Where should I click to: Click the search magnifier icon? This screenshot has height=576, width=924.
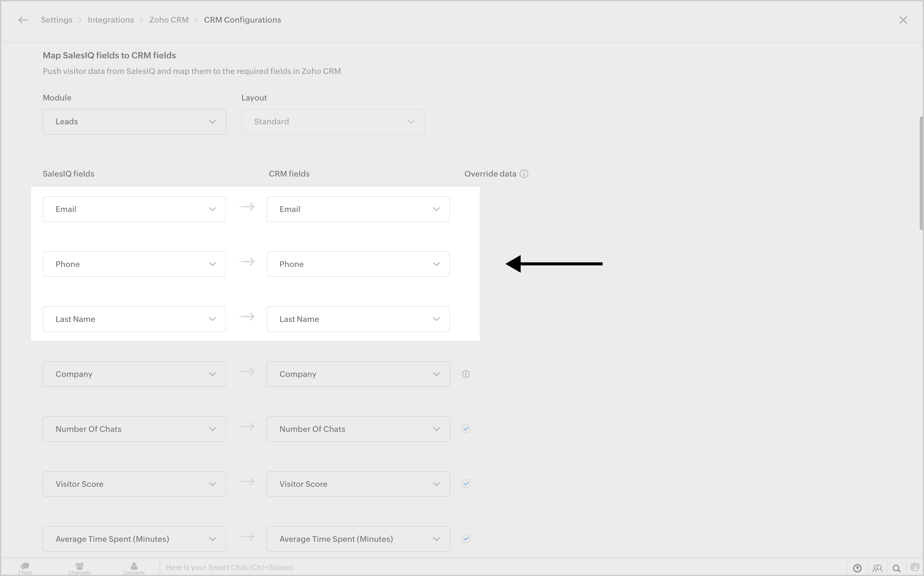click(897, 568)
